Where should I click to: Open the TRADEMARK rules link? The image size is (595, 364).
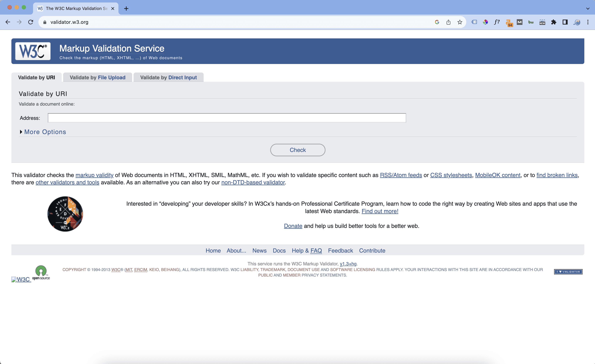[273, 270]
